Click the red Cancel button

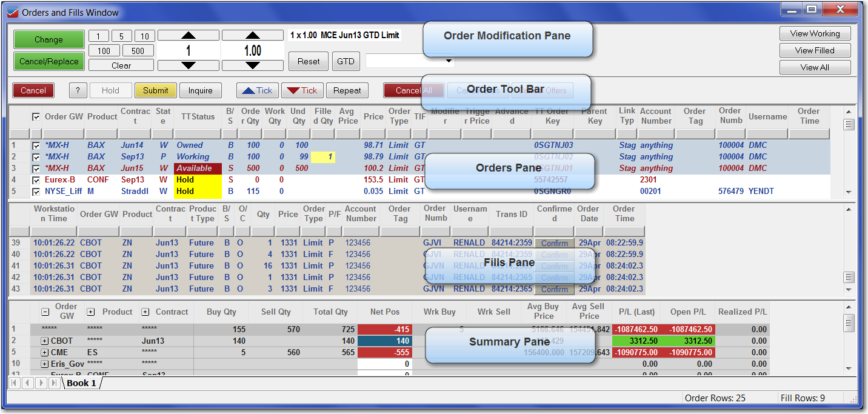pos(33,90)
